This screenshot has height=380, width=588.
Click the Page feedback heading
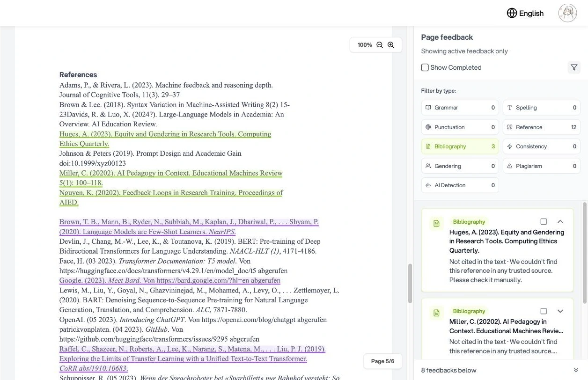pos(447,37)
